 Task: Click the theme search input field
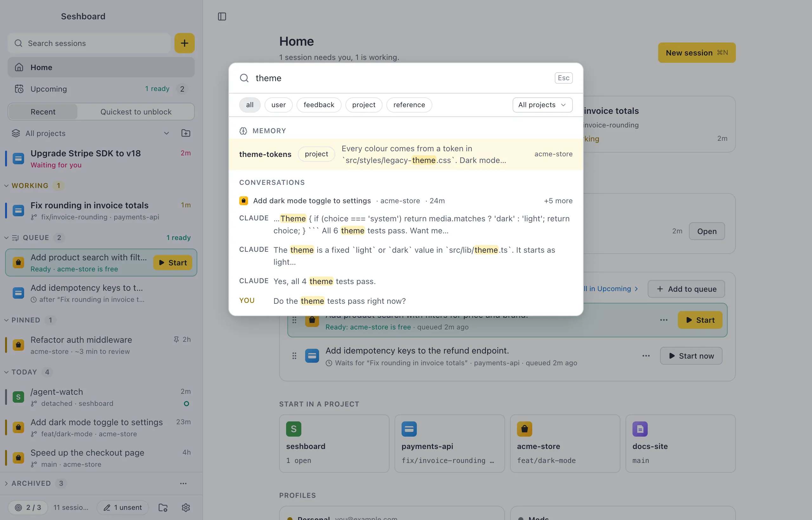(x=402, y=78)
